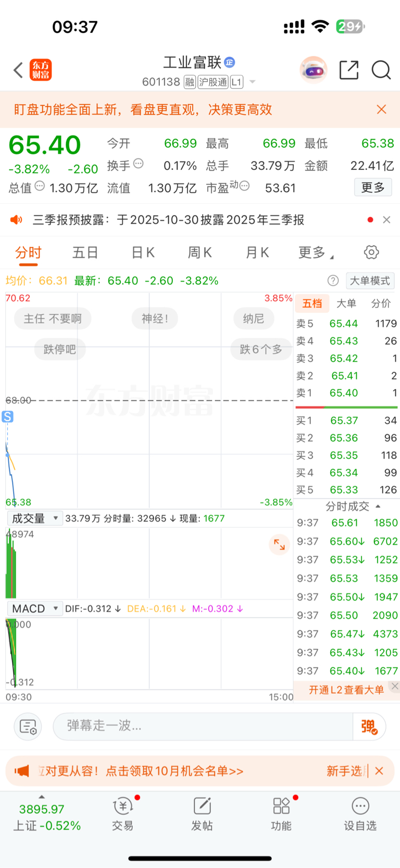Viewport: 400px width, 868px height.
Task: Switch to the 日K tab
Action: (x=143, y=253)
